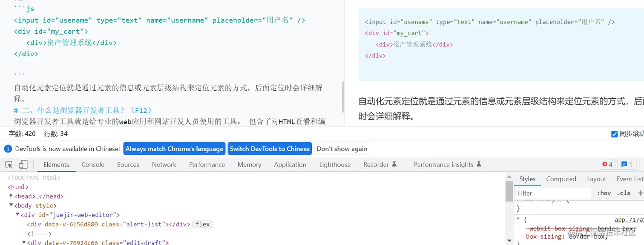Expand the head element node
Image resolution: width=644 pixels, height=245 pixels.
(x=11, y=196)
